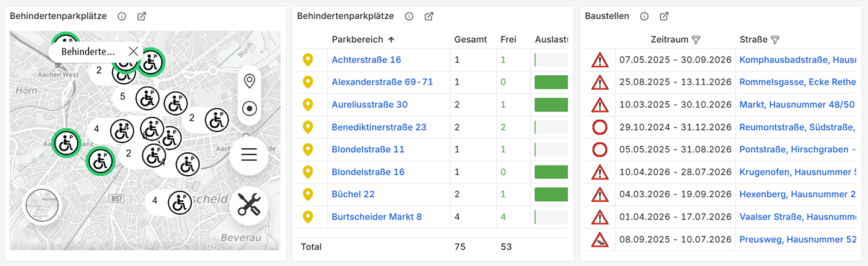Open map tools wrench and screwdriver button
The image size is (868, 266).
point(248,204)
